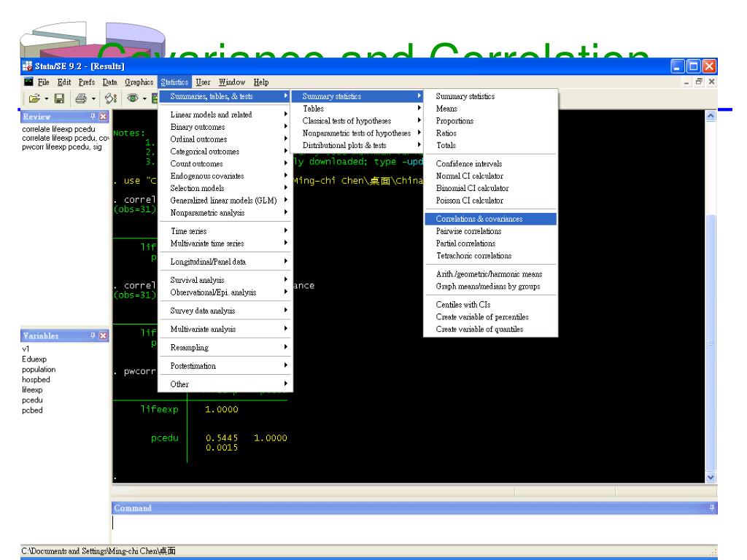Screen dimensions: 747x560
Task: Pin the Command panel pushpin icon
Action: pos(712,507)
